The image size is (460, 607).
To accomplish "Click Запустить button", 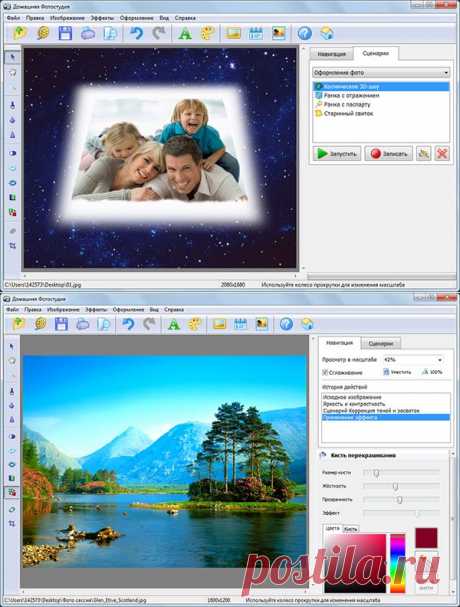I will click(x=337, y=154).
